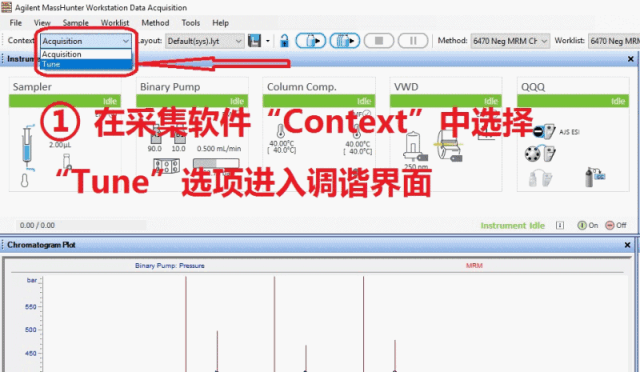Click the blue lock icon in the toolbar

[284, 41]
